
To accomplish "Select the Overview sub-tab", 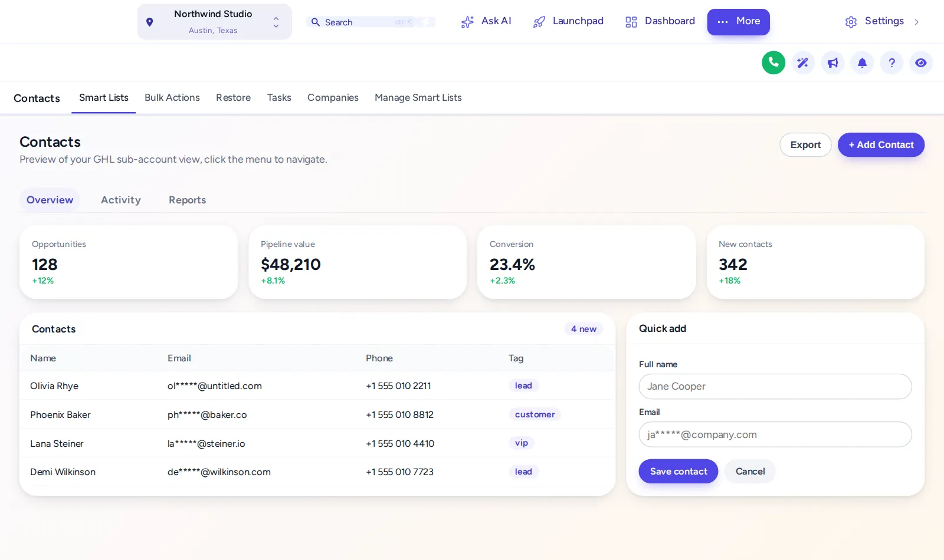I will click(50, 200).
